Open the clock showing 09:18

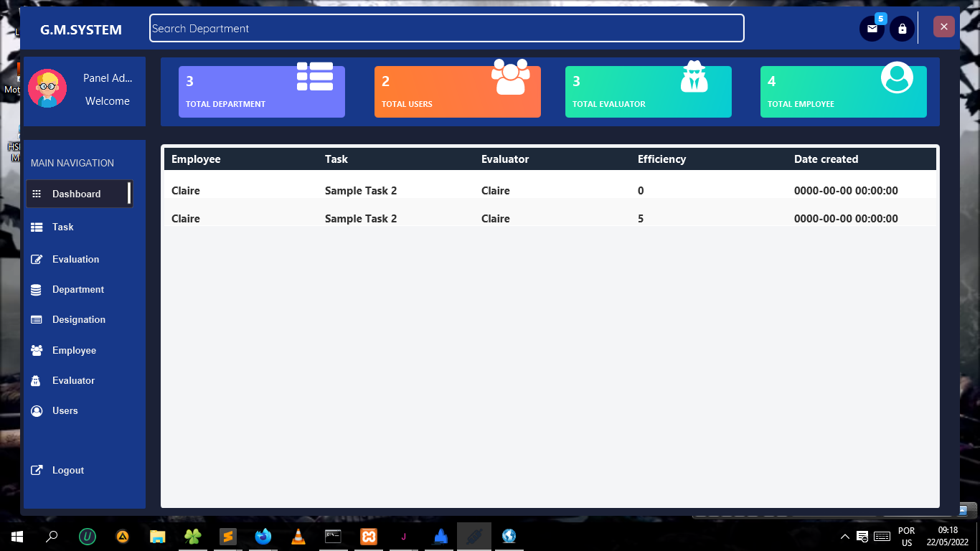click(x=948, y=537)
